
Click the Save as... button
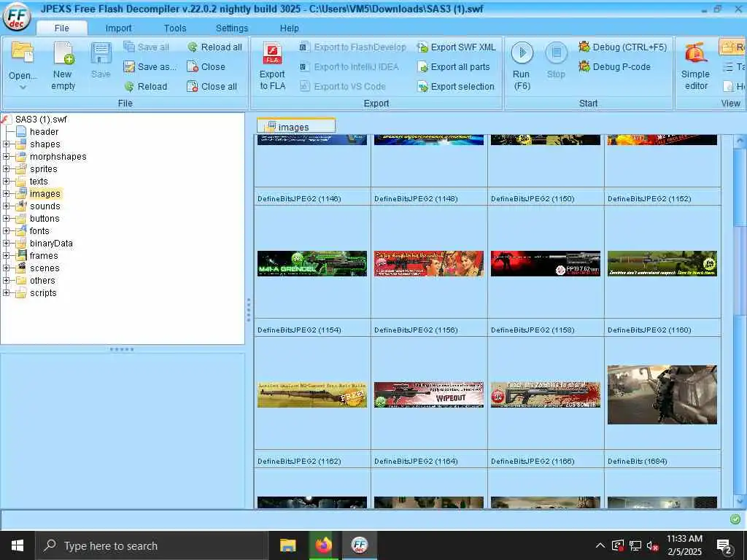coord(150,66)
